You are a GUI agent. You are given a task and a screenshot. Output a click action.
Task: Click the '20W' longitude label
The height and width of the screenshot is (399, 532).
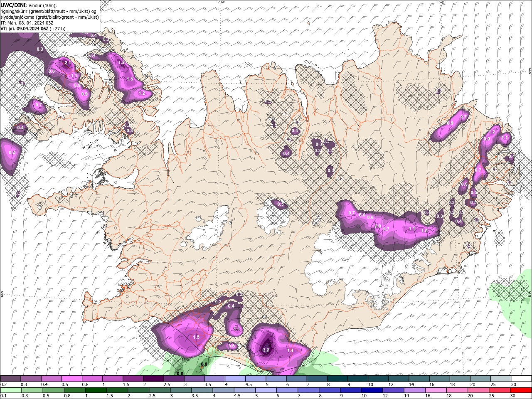[x=221, y=2]
